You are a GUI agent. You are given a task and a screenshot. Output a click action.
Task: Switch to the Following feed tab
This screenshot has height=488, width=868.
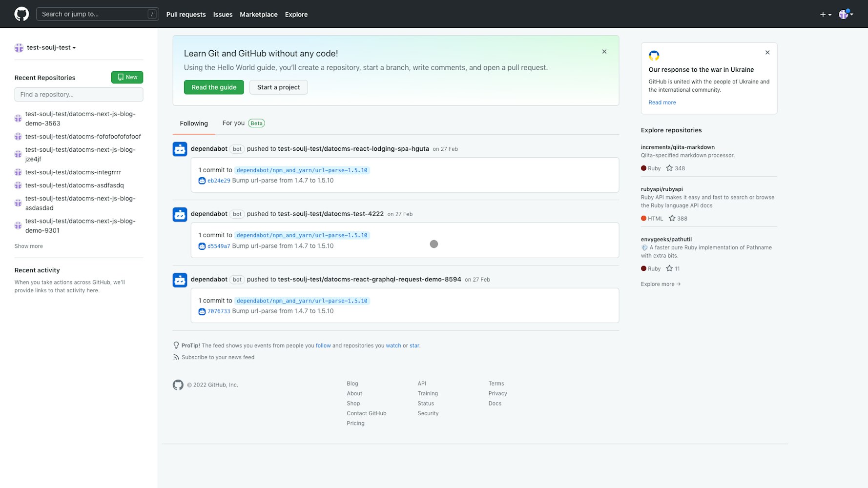tap(194, 123)
